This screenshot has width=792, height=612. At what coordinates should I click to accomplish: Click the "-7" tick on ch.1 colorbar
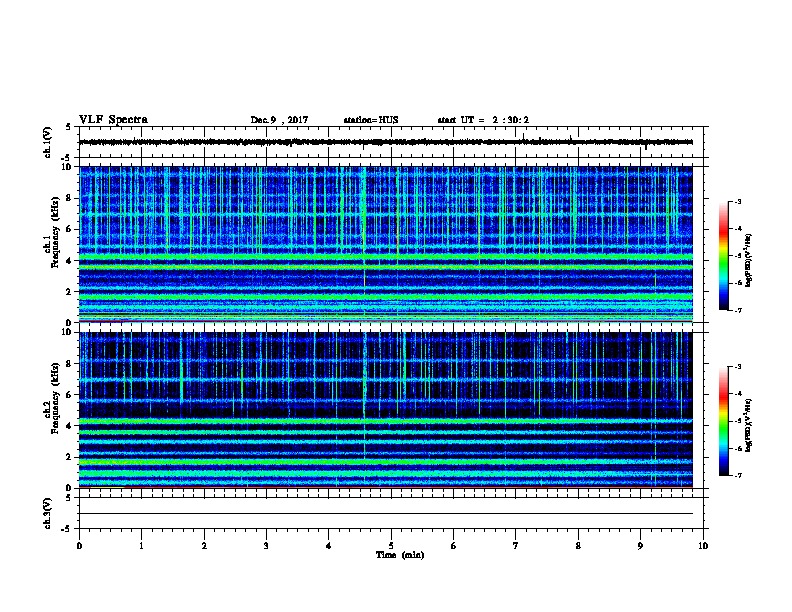[x=737, y=310]
